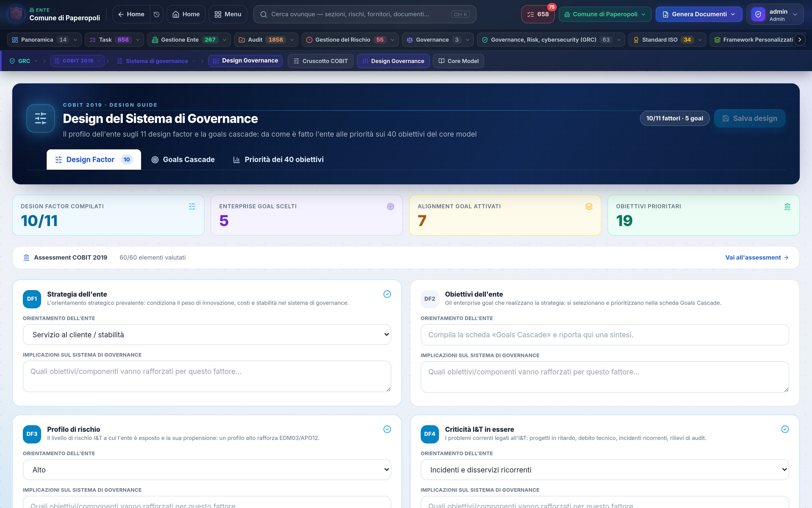This screenshot has width=812, height=508.
Task: Click the sliders icon on Design Factor Compilati card
Action: 192,206
